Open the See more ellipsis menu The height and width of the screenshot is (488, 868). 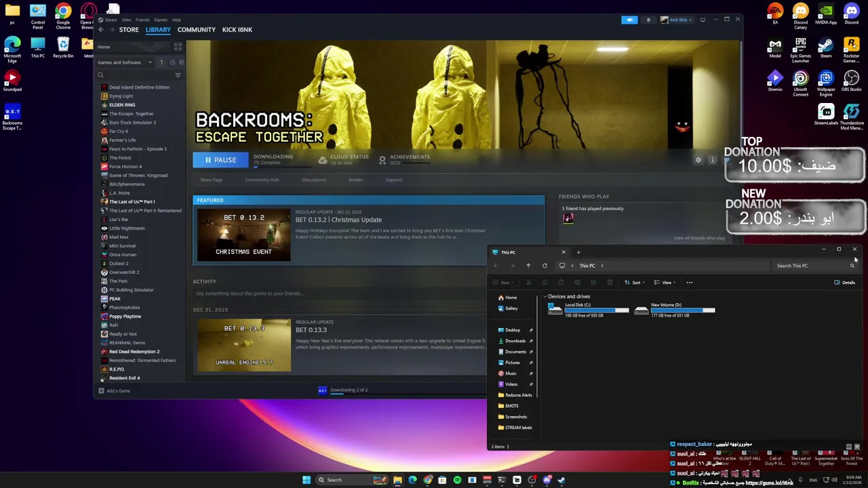[690, 283]
